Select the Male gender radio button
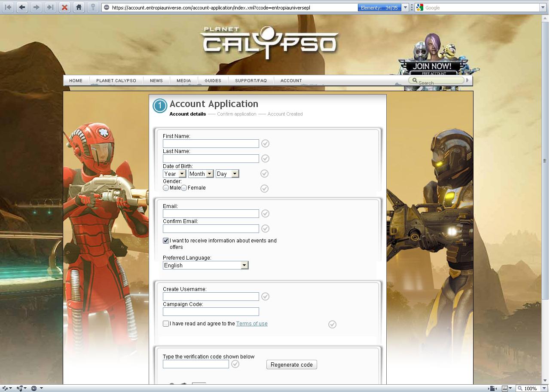Viewport: 550px width, 392px height. [x=166, y=188]
